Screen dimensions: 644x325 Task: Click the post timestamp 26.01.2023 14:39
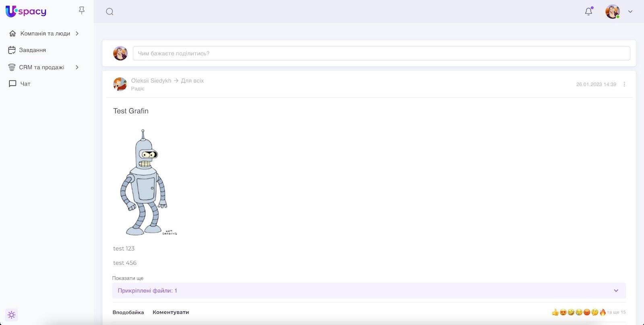[x=596, y=84]
